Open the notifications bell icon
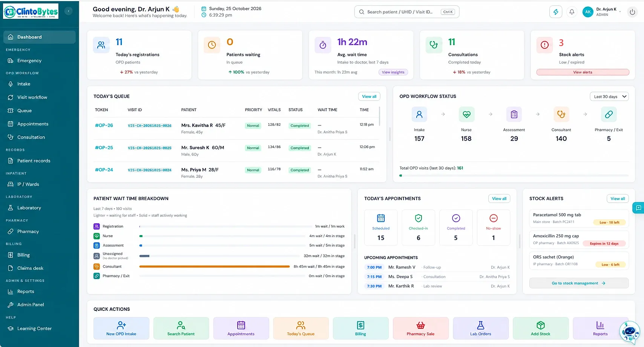The width and height of the screenshot is (644, 347). coord(572,12)
